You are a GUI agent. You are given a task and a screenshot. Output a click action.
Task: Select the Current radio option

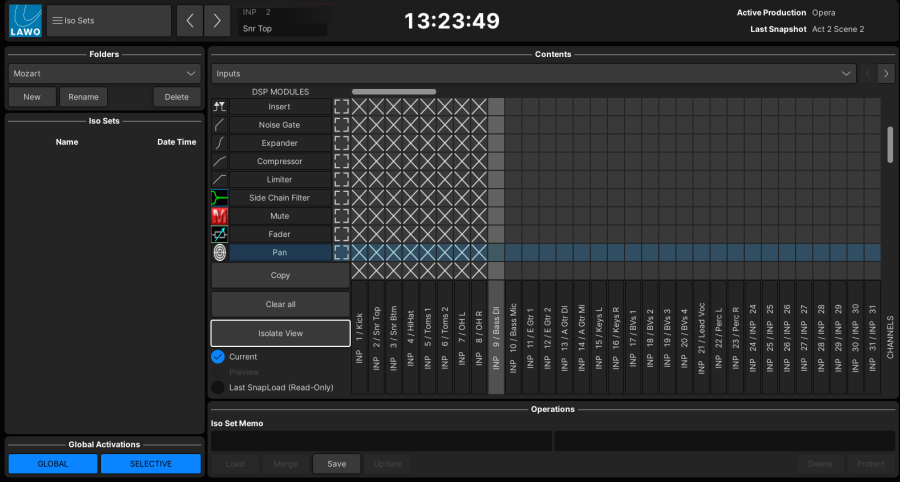tap(218, 357)
